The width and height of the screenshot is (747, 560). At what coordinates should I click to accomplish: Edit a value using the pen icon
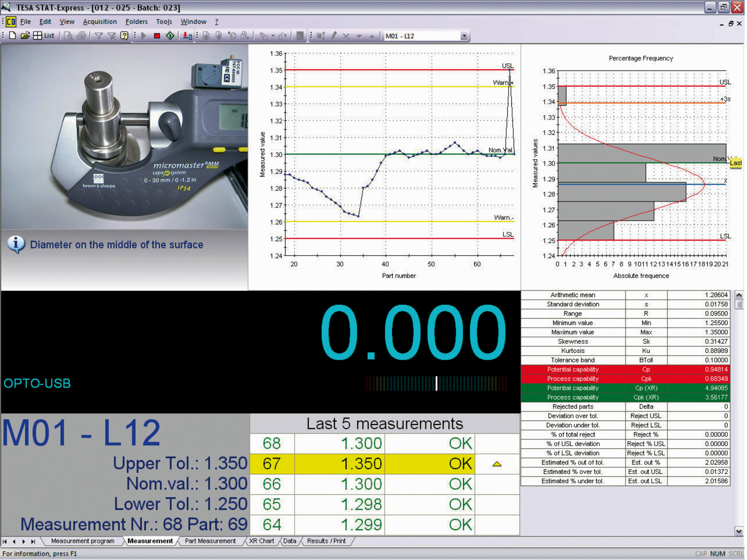[334, 36]
